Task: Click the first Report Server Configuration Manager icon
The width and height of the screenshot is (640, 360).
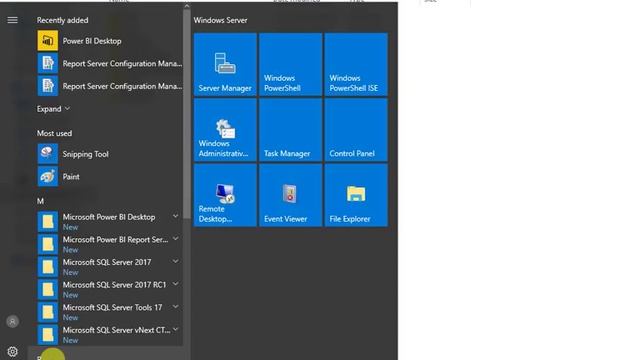Action: (x=48, y=63)
